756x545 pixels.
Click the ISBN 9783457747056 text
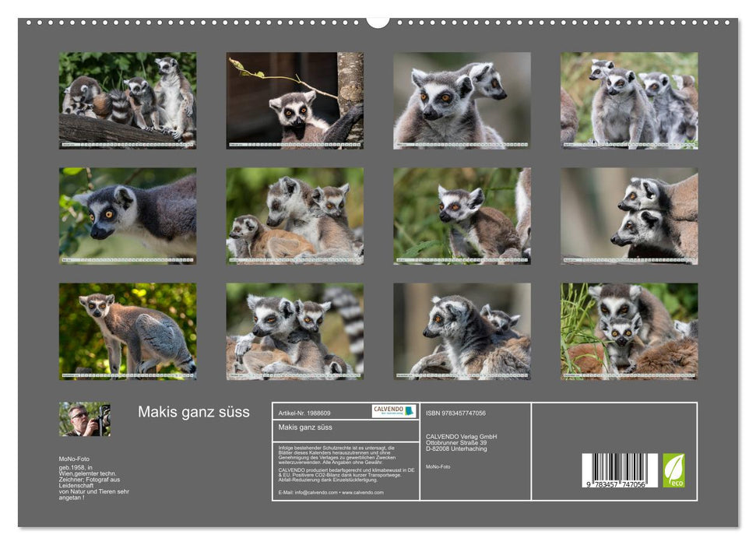click(x=455, y=413)
